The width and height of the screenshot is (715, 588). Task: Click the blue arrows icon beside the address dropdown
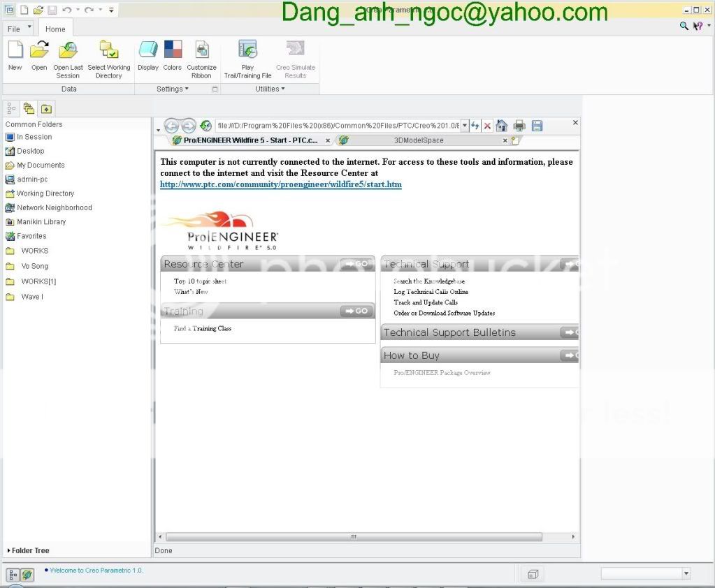coord(475,126)
